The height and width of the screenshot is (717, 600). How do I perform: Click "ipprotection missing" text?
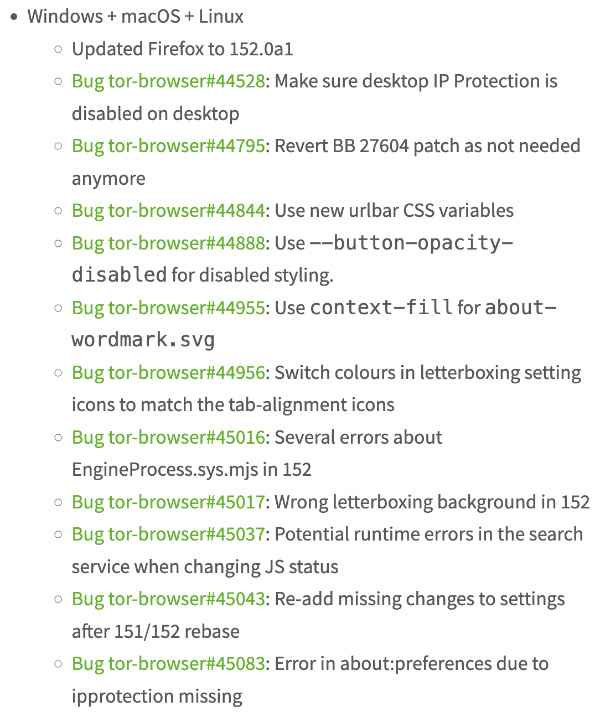point(157,697)
